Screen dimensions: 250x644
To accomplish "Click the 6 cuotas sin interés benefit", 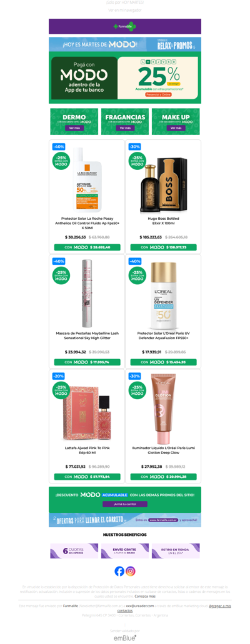I will (74, 551).
